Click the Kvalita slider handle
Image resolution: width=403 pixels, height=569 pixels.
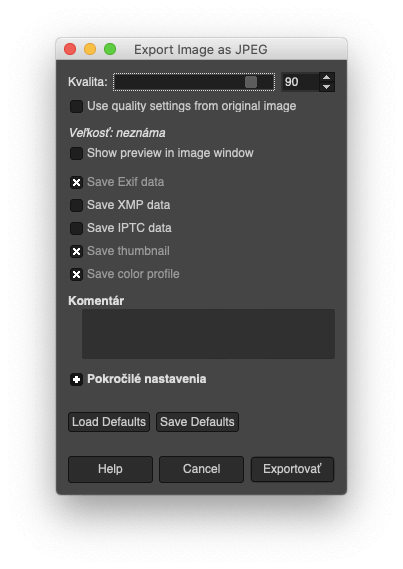click(251, 82)
